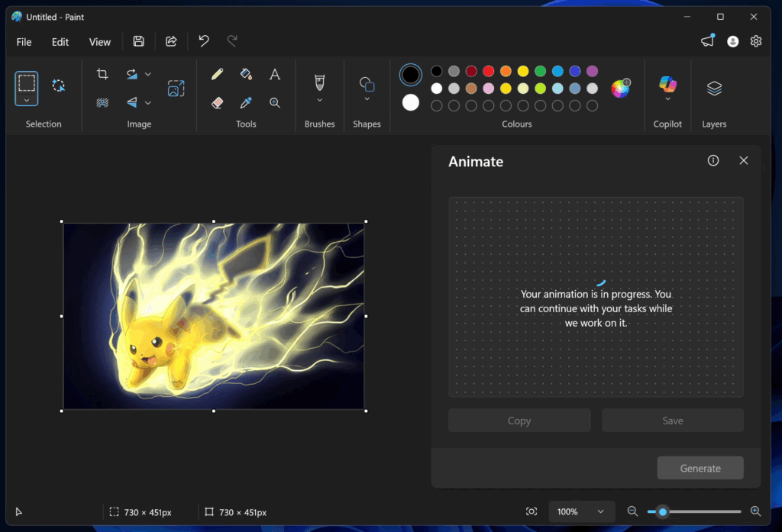The width and height of the screenshot is (782, 532).
Task: Click the info icon in Animate panel
Action: (x=713, y=160)
